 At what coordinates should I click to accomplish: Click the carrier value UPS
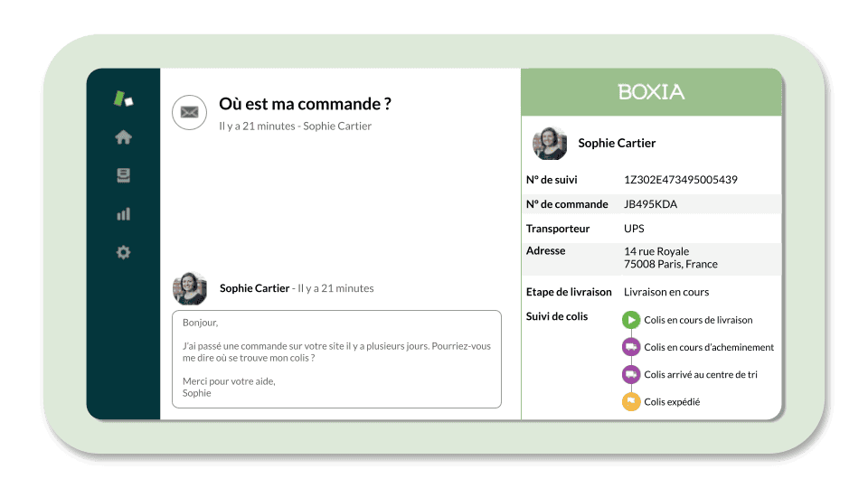[x=634, y=229]
